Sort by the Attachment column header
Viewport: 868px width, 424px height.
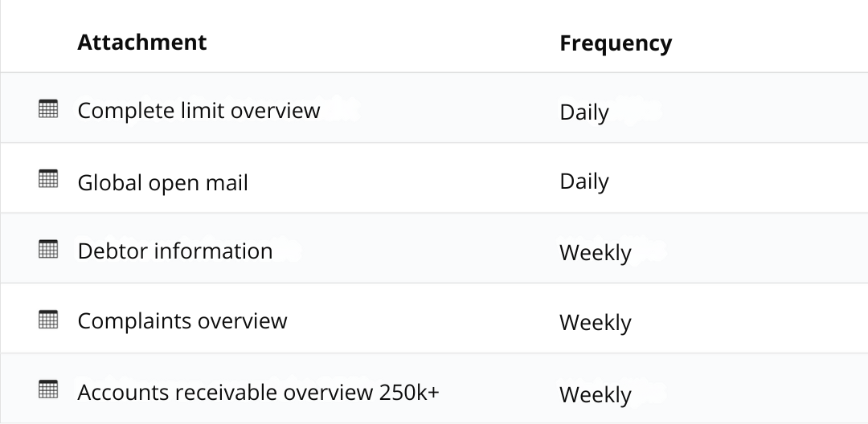142,42
